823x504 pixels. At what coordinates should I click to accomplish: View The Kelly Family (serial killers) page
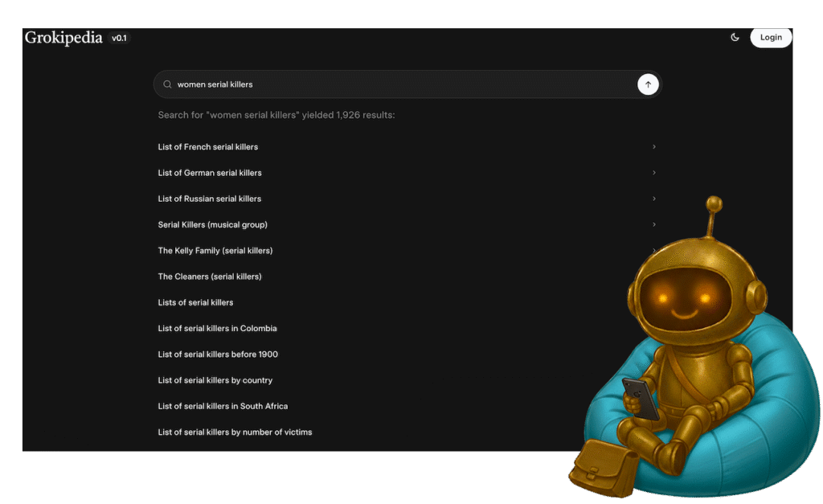click(215, 250)
